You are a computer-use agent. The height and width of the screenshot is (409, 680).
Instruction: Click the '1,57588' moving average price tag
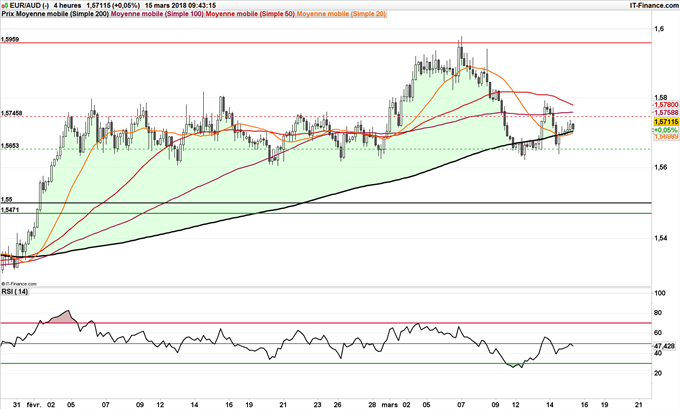pyautogui.click(x=666, y=113)
